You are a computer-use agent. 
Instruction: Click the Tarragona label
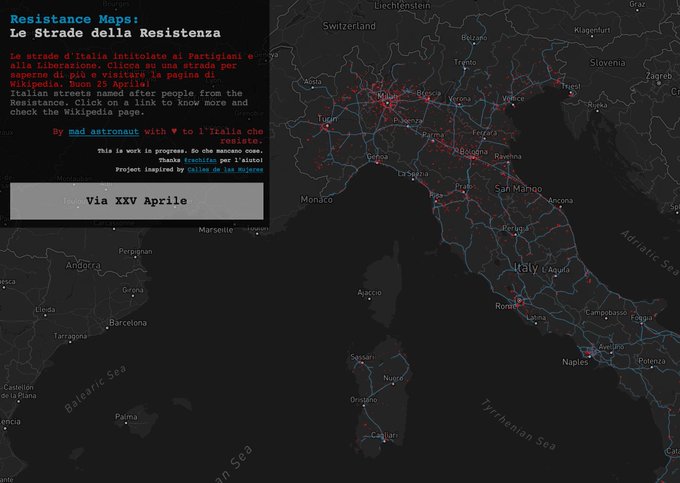70,336
